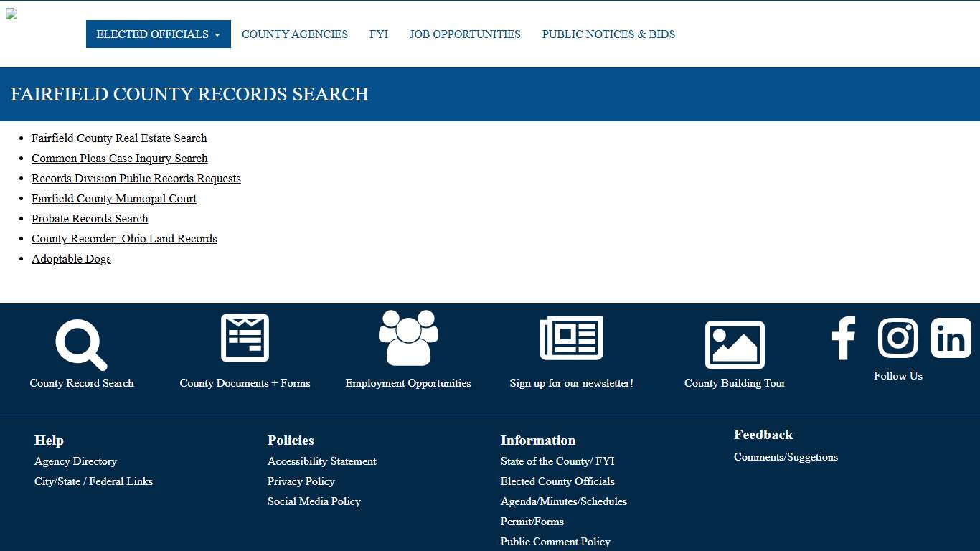Open the Job Opportunities menu entry

point(465,34)
